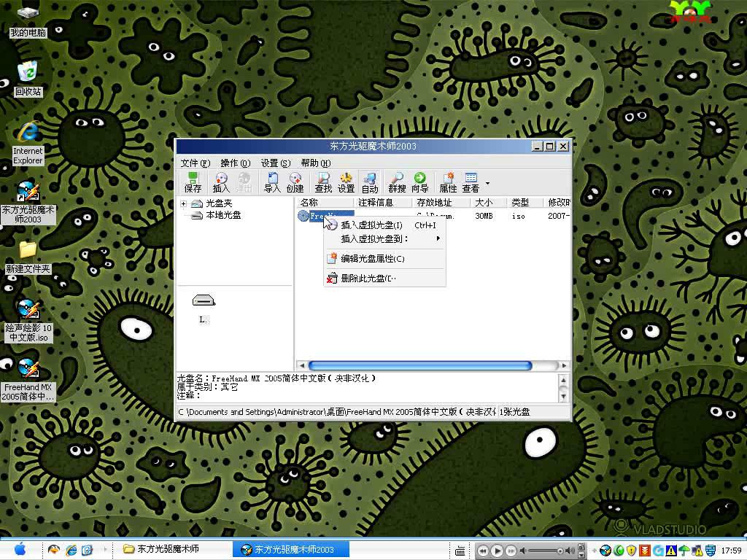Click the keyboard input method icon on taskbar
The height and width of the screenshot is (560, 747).
(x=460, y=551)
